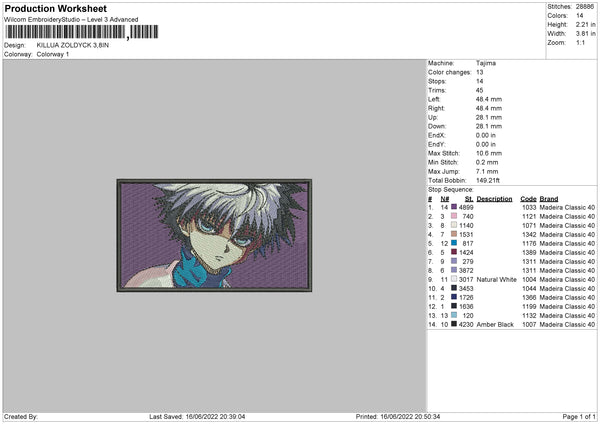The height and width of the screenshot is (424, 600).
Task: Select the 'Printed' timestamp in footer
Action: (398, 416)
